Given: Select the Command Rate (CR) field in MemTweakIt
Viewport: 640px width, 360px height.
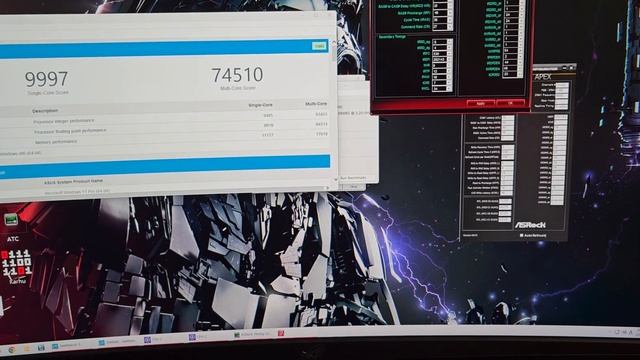Looking at the screenshot, I should pos(442,27).
